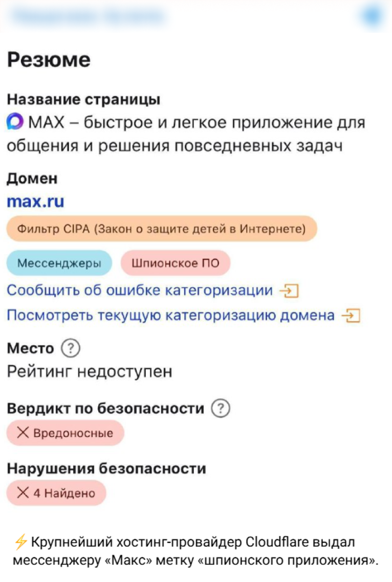Screen dimensions: 392x582
Task: Open the max.ru domain link
Action: pyautogui.click(x=35, y=201)
